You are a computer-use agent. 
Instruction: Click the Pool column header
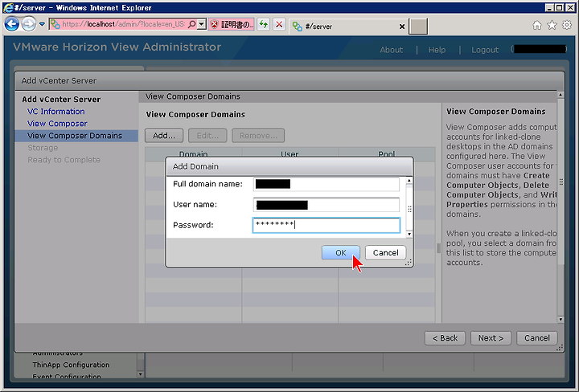[x=387, y=153]
